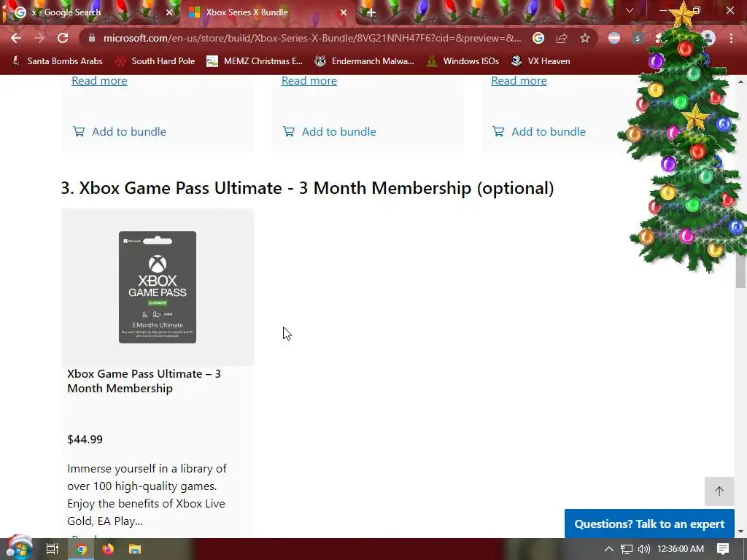Click the S extension icon in toolbar
Viewport: 747px width, 560px height.
click(638, 38)
